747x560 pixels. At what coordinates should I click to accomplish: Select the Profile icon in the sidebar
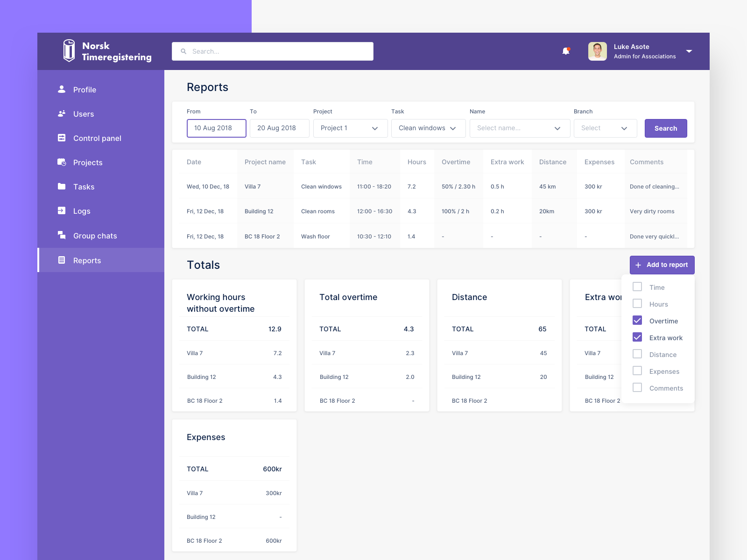[x=62, y=89]
